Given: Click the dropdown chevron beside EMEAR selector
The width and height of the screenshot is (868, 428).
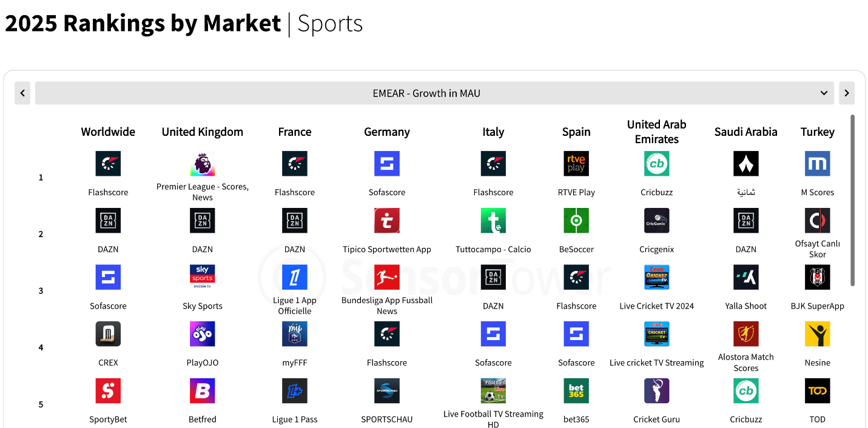Looking at the screenshot, I should pos(824,93).
